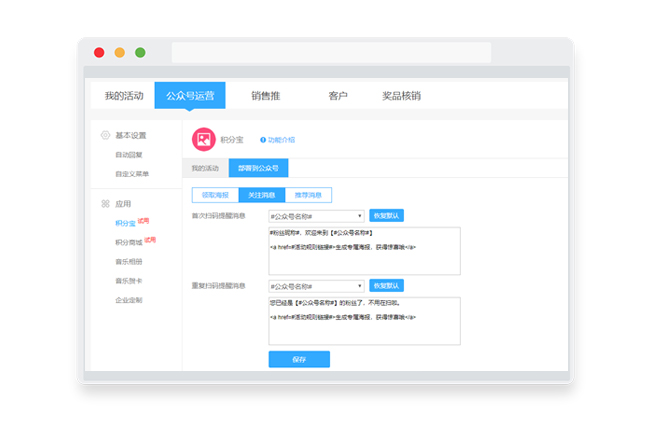The height and width of the screenshot is (430, 660).
Task: Click the grid icon beside 应用
Action: [105, 204]
